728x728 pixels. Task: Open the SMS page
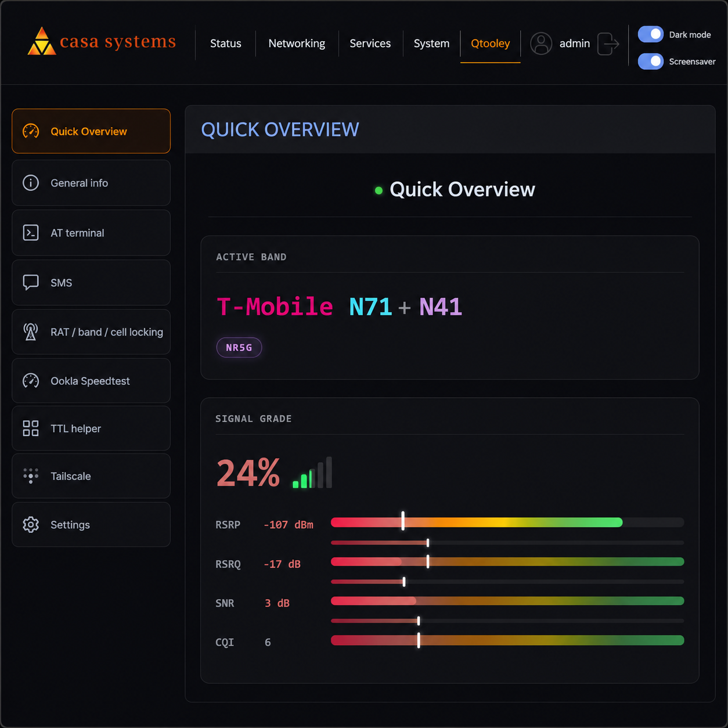pos(91,283)
